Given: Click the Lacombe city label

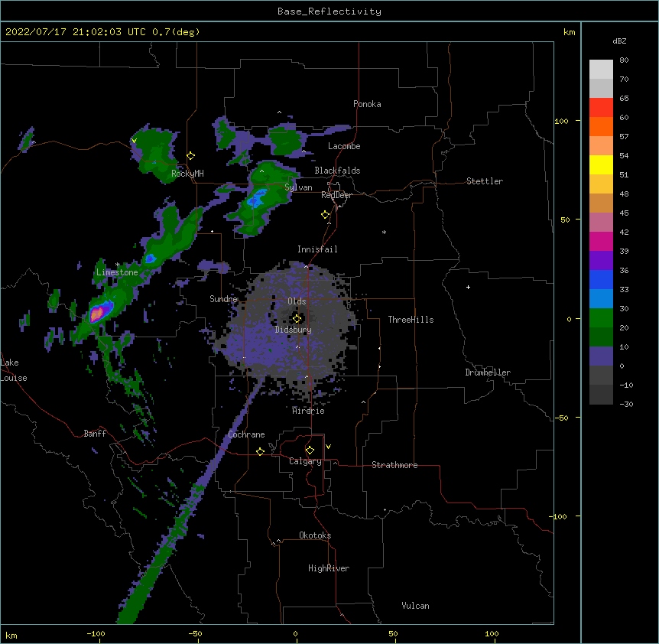Looking at the screenshot, I should click(x=344, y=146).
